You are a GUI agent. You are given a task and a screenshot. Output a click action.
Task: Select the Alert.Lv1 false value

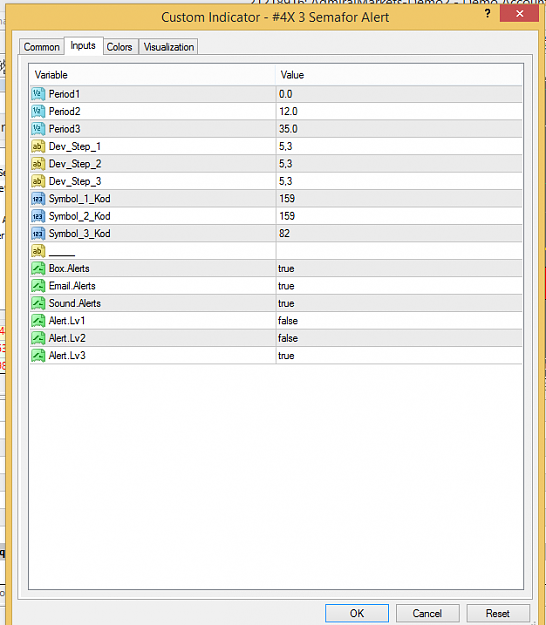(288, 320)
